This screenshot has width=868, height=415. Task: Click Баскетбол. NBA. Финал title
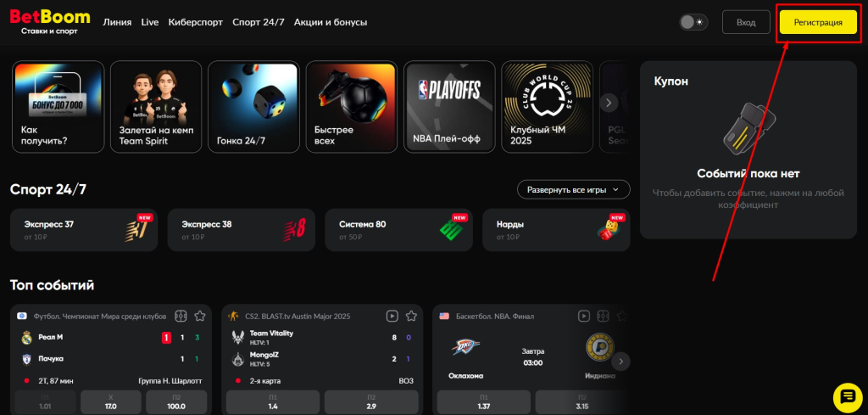[x=495, y=317]
